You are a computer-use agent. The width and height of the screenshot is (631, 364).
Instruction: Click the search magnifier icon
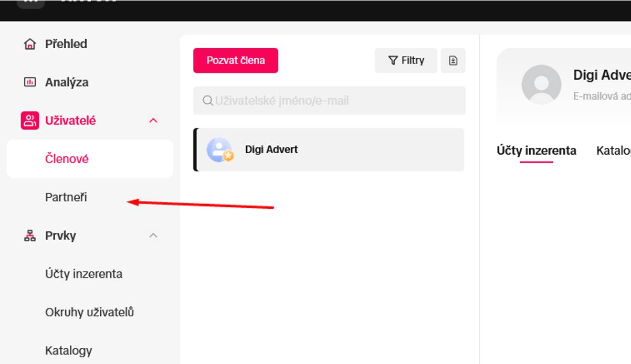pyautogui.click(x=208, y=101)
